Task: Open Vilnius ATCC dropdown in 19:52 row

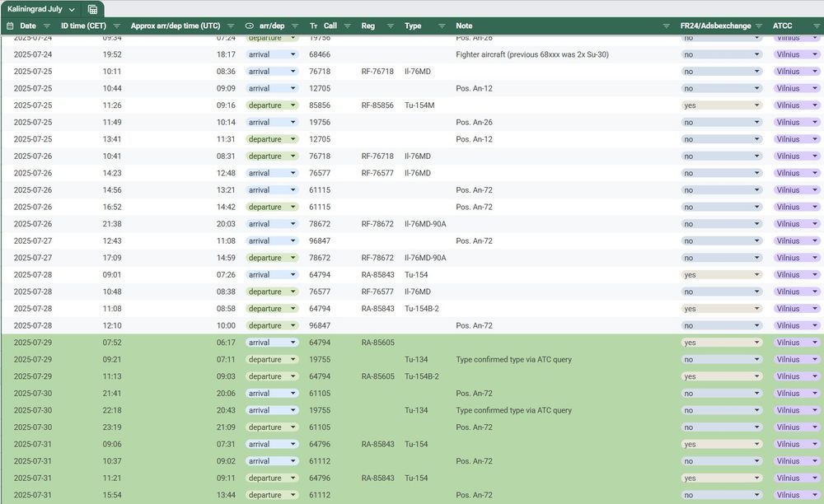Action: pyautogui.click(x=797, y=54)
